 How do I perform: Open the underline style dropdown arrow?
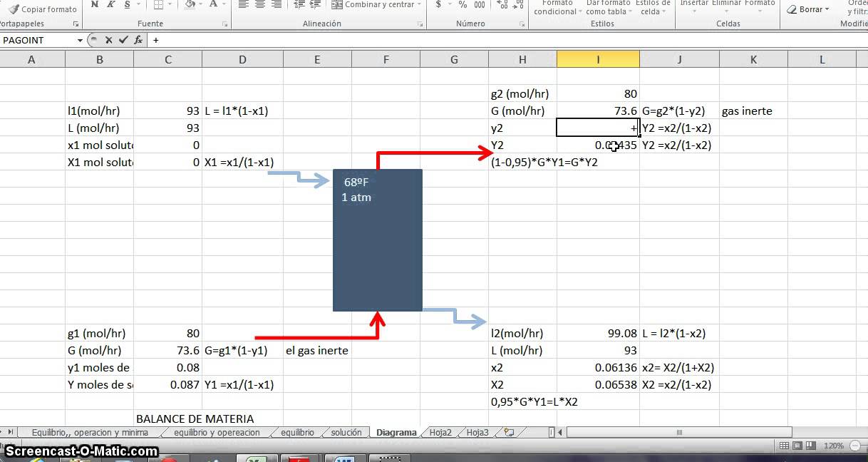(x=138, y=4)
